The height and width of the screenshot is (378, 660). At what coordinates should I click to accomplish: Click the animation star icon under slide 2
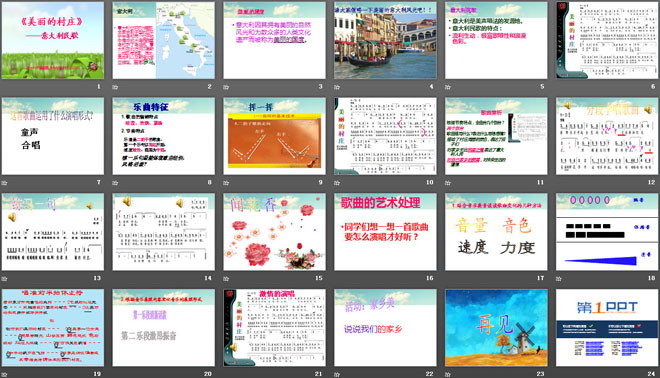[115, 87]
